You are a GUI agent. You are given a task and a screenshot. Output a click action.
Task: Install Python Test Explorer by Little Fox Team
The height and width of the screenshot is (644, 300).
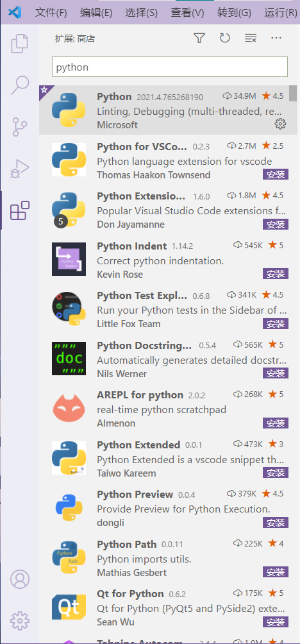coord(276,324)
